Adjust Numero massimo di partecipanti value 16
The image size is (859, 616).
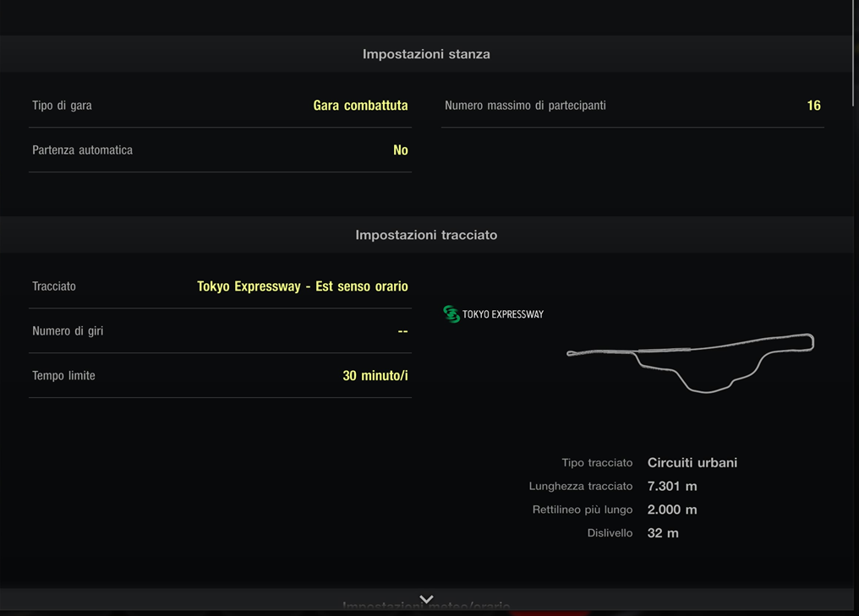tap(813, 106)
